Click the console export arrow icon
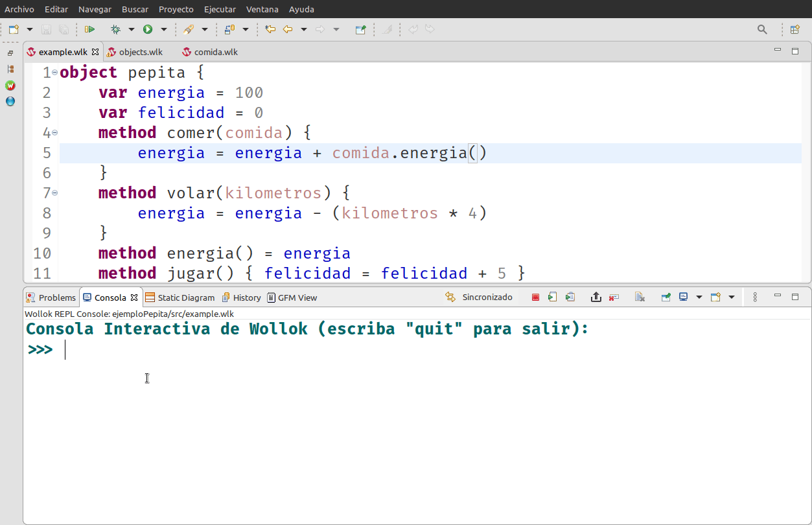Image resolution: width=812 pixels, height=525 pixels. pos(596,297)
